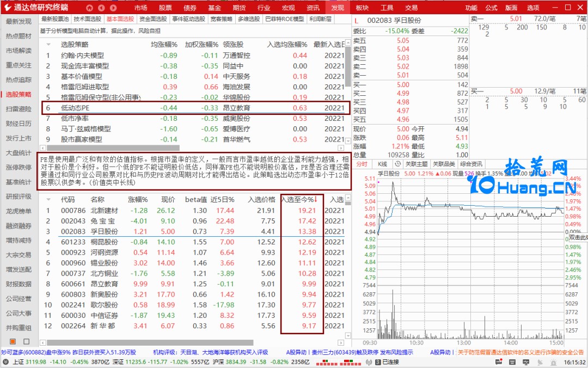
Task: Open 融资融券 in the left sidebar
Action: pyautogui.click(x=19, y=226)
